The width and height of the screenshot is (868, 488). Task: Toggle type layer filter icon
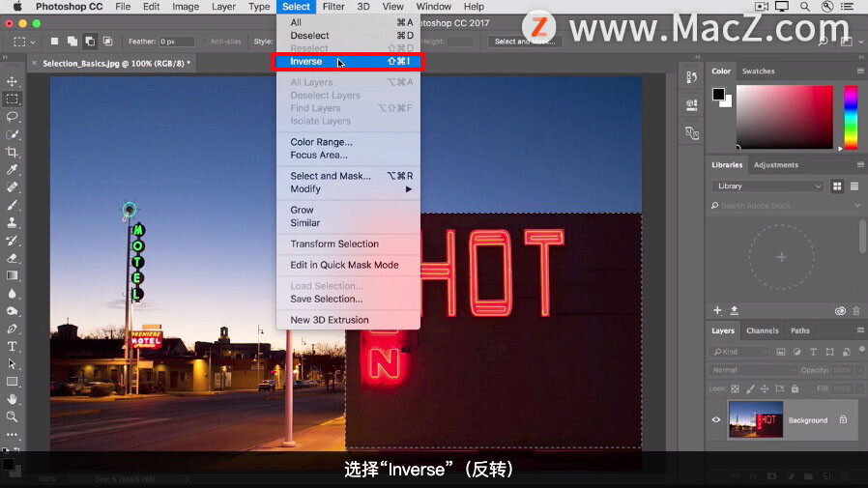[813, 352]
